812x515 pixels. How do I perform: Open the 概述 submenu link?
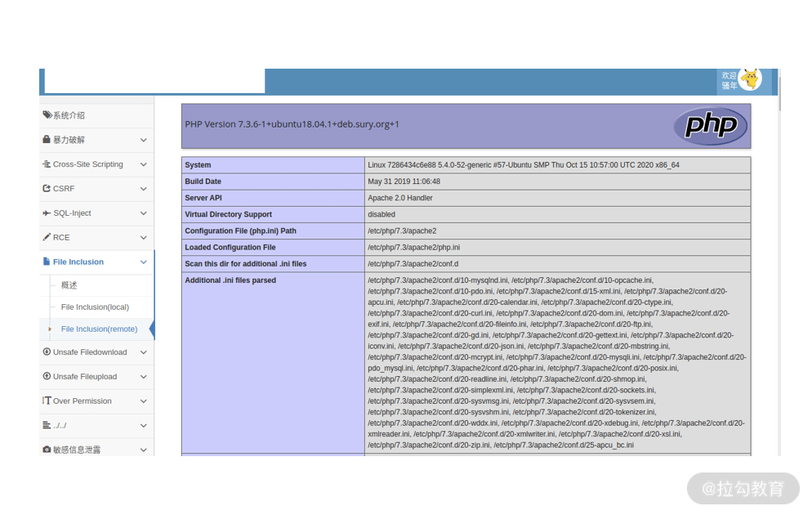click(x=69, y=285)
